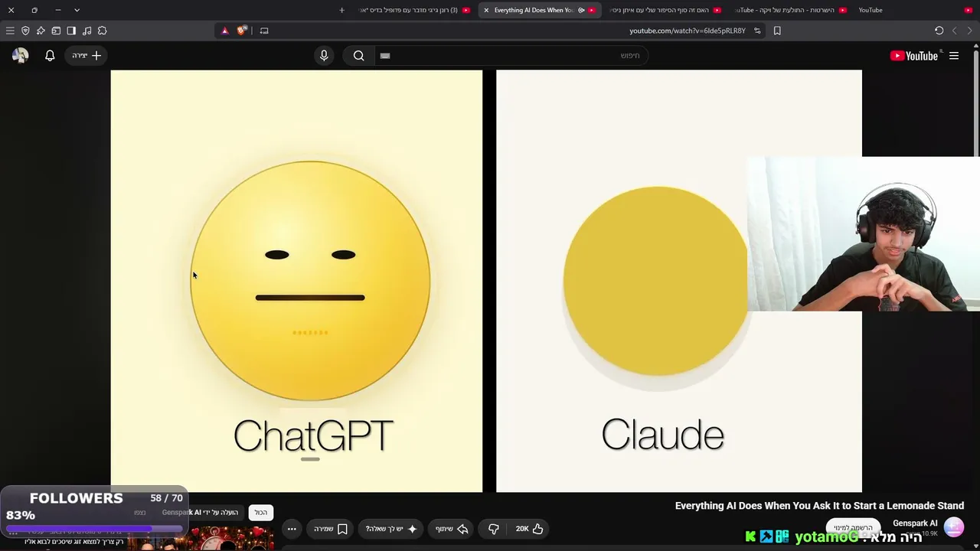Open the Genspark AI channel name link
The width and height of the screenshot is (980, 551).
pyautogui.click(x=915, y=523)
